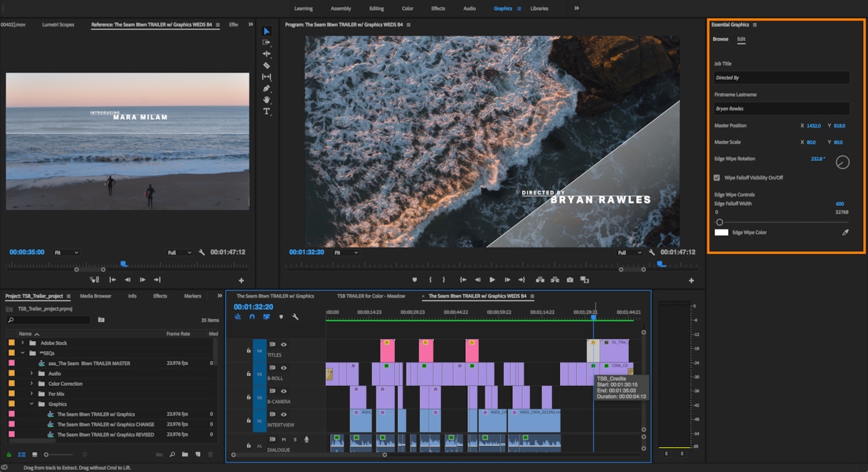Expand the Adobe Stock bin
Viewport: 868px width, 472px height.
coord(23,343)
